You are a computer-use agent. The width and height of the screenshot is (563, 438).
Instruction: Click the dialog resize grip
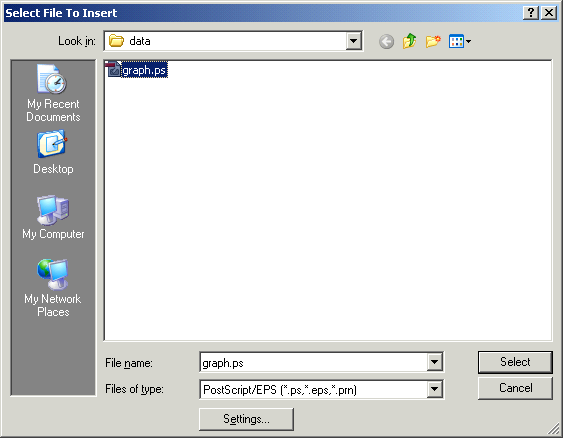click(x=554, y=429)
